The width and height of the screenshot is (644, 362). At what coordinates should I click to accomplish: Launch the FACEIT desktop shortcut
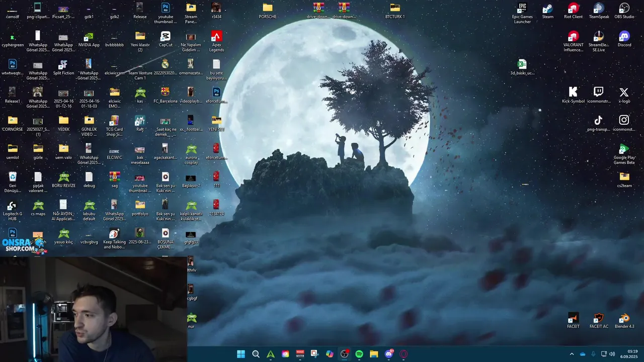click(573, 321)
